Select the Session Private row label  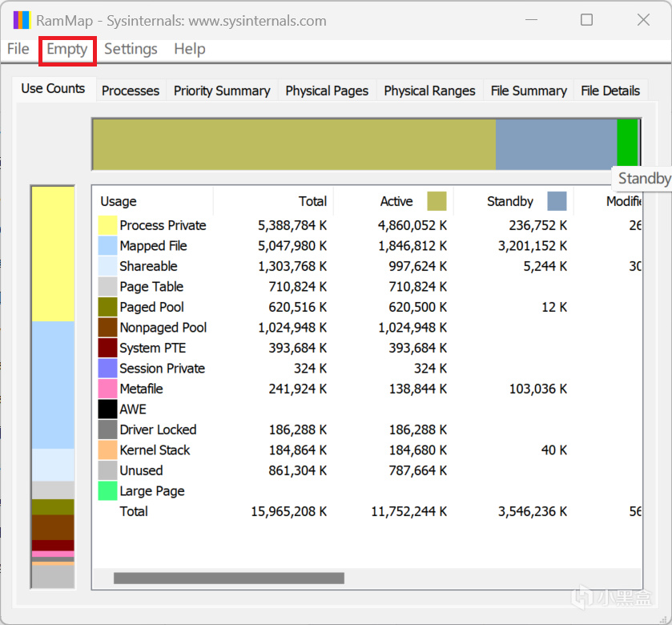pyautogui.click(x=163, y=369)
